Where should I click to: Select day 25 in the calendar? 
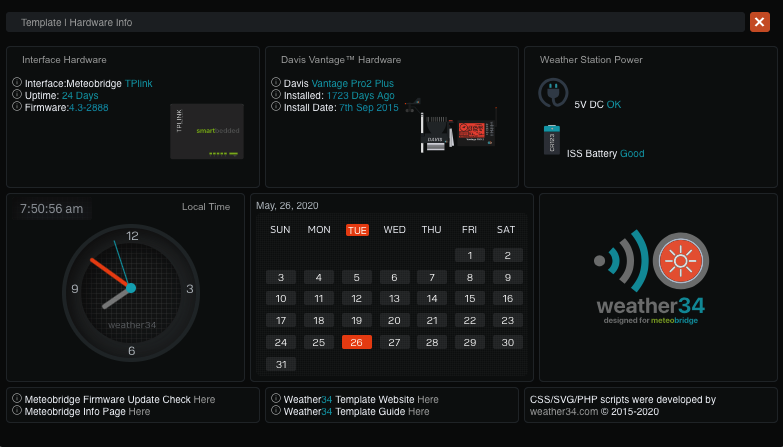click(x=319, y=342)
